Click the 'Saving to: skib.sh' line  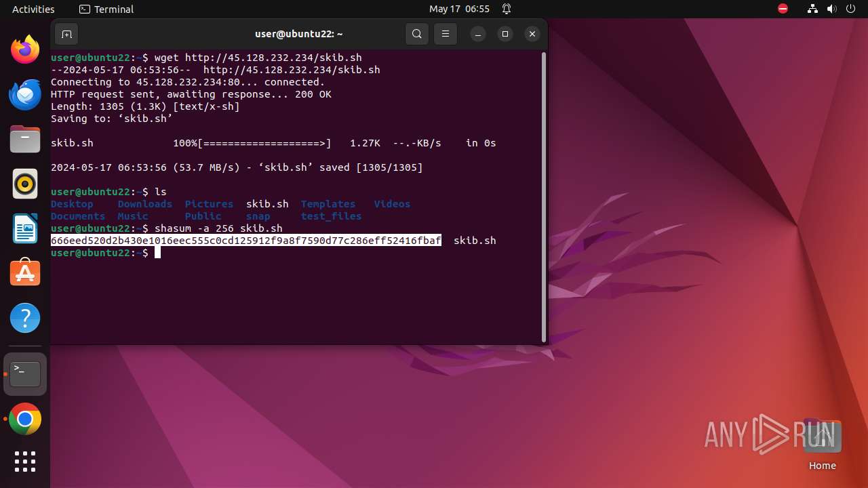(x=112, y=119)
